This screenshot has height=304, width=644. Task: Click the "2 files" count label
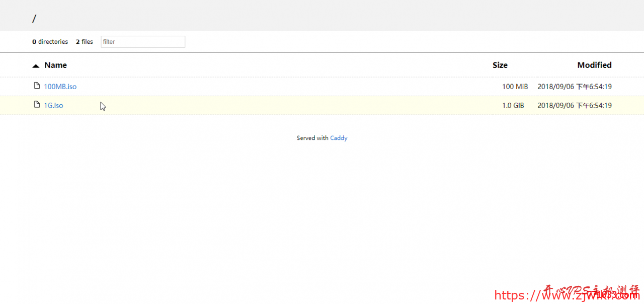point(85,42)
